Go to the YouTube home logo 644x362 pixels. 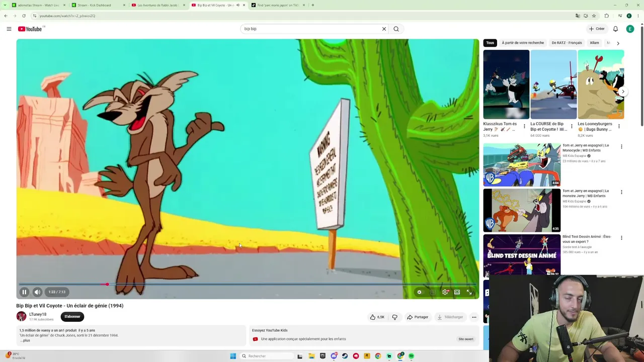30,29
